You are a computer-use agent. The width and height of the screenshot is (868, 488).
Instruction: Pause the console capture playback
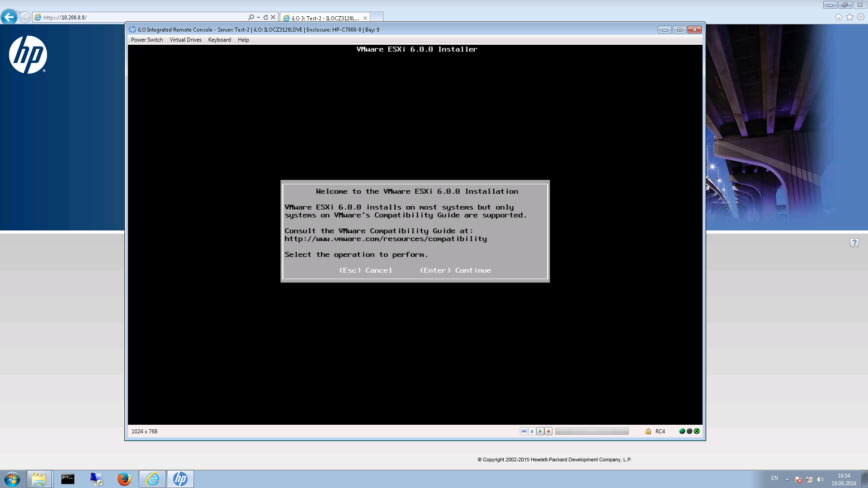pos(532,431)
